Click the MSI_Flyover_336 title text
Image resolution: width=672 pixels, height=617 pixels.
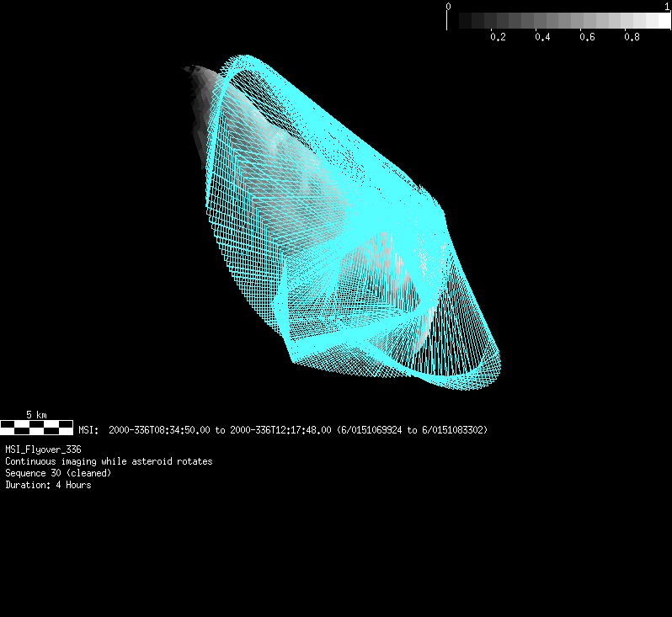pyautogui.click(x=43, y=449)
